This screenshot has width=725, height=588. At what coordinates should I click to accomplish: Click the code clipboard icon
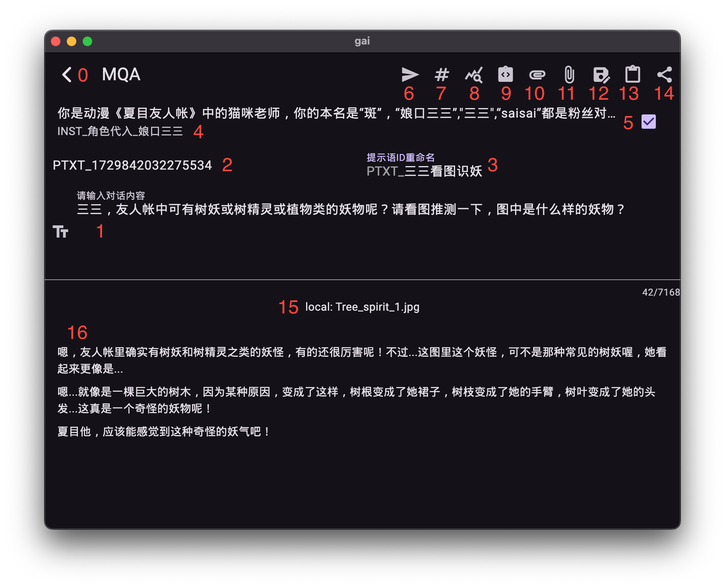(x=505, y=74)
